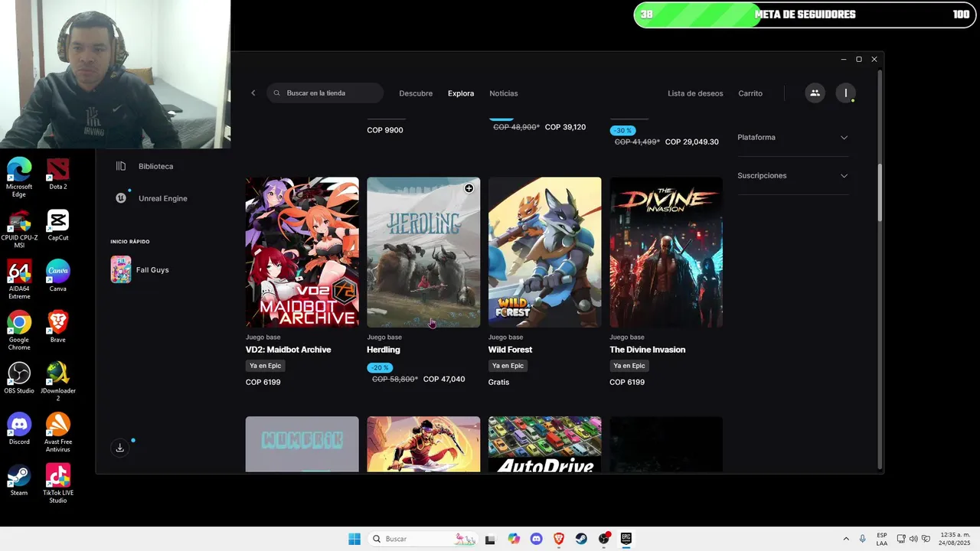Show hidden system tray icons
Screen dimensions: 980x551
tap(846, 539)
